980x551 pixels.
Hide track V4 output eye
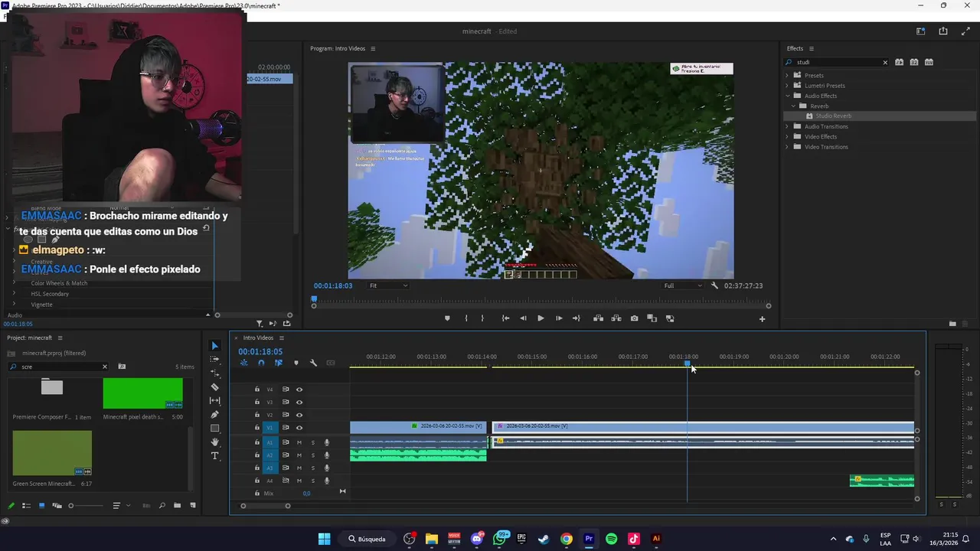point(299,390)
